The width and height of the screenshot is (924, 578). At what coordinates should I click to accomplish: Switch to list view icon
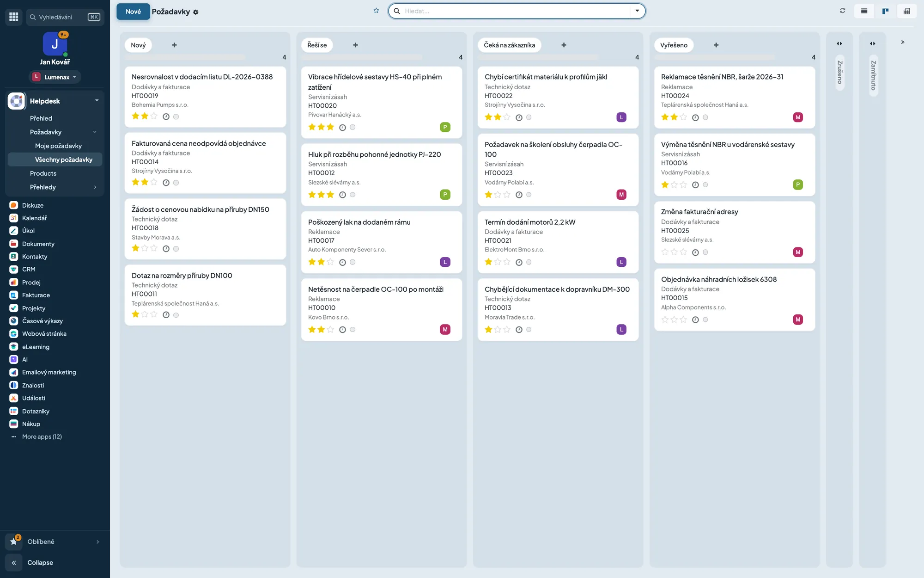(x=864, y=11)
